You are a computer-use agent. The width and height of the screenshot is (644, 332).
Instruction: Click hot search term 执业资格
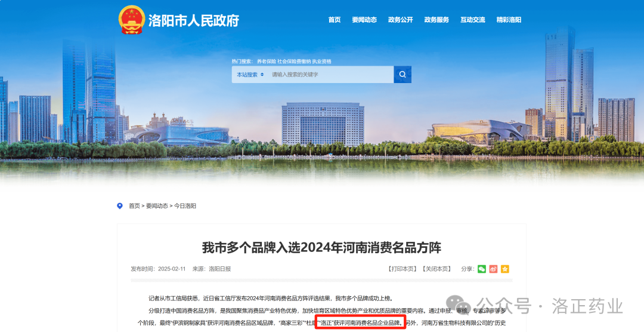pos(322,62)
